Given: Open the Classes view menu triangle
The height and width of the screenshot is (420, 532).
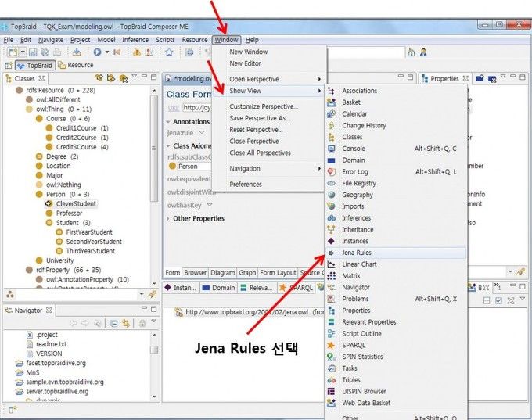Looking at the screenshot, I should point(135,77).
